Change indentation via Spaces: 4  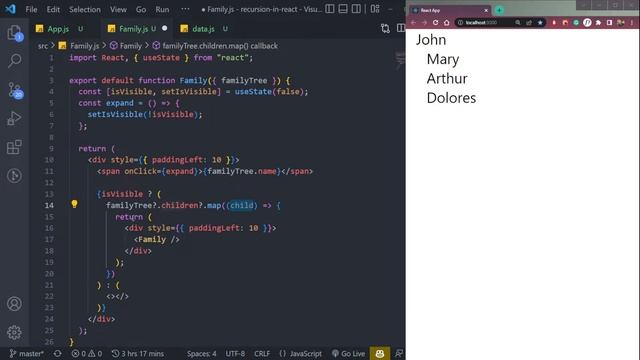[202, 353]
